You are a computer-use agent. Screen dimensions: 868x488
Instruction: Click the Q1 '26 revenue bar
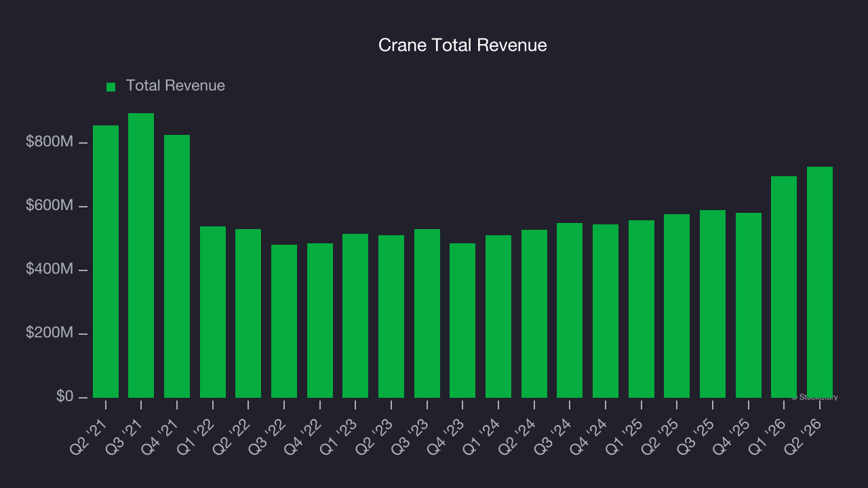pyautogui.click(x=784, y=287)
